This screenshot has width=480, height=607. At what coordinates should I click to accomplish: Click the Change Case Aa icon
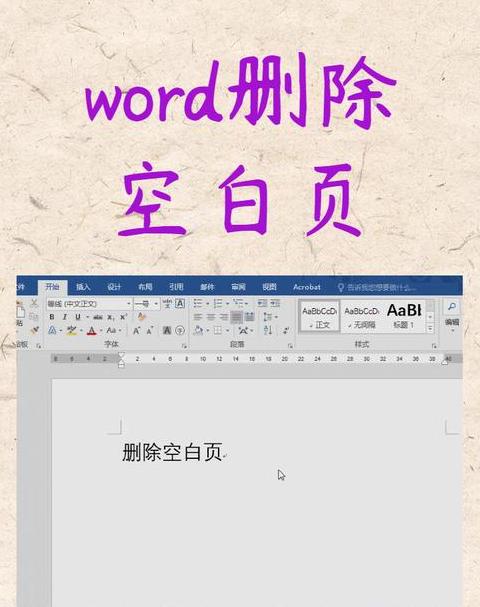point(111,330)
